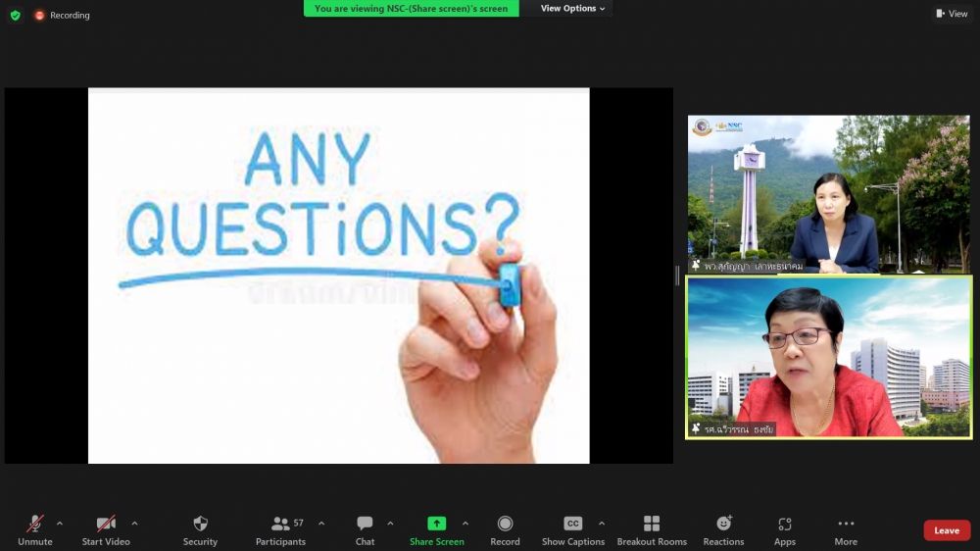980x551 pixels.
Task: Open Breakout Rooms
Action: coord(652,525)
